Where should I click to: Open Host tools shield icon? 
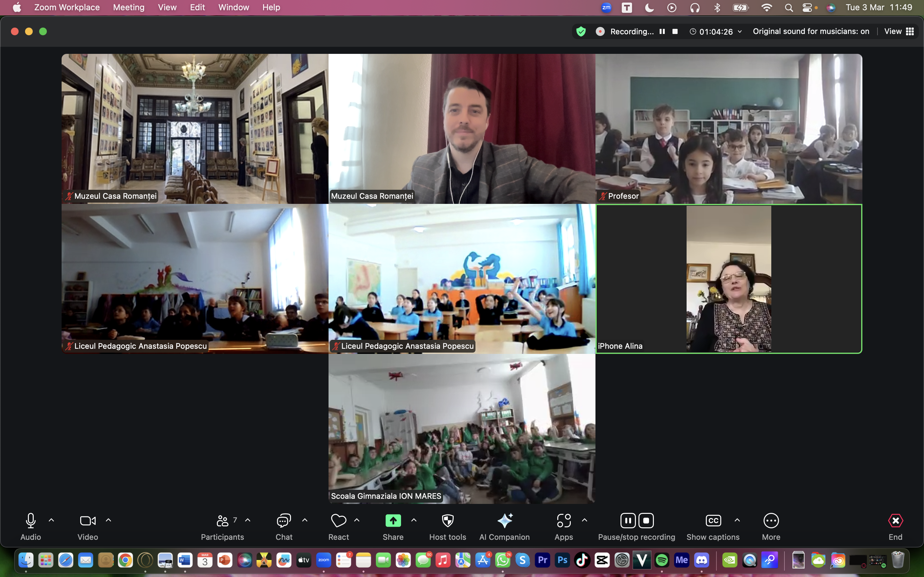pyautogui.click(x=448, y=521)
